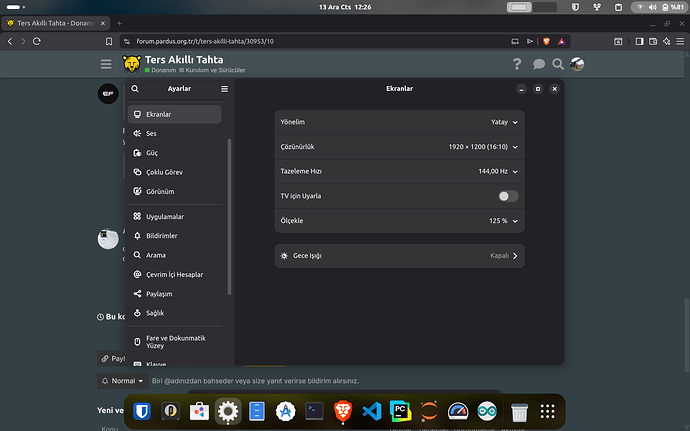Image resolution: width=690 pixels, height=431 pixels.
Task: Open Gece Işığı settings
Action: (x=399, y=256)
